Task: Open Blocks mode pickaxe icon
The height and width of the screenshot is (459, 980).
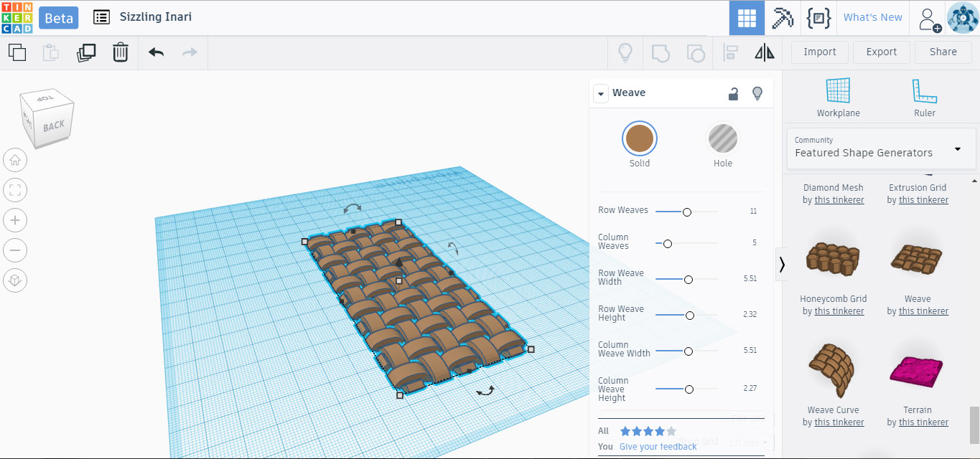Action: point(783,18)
